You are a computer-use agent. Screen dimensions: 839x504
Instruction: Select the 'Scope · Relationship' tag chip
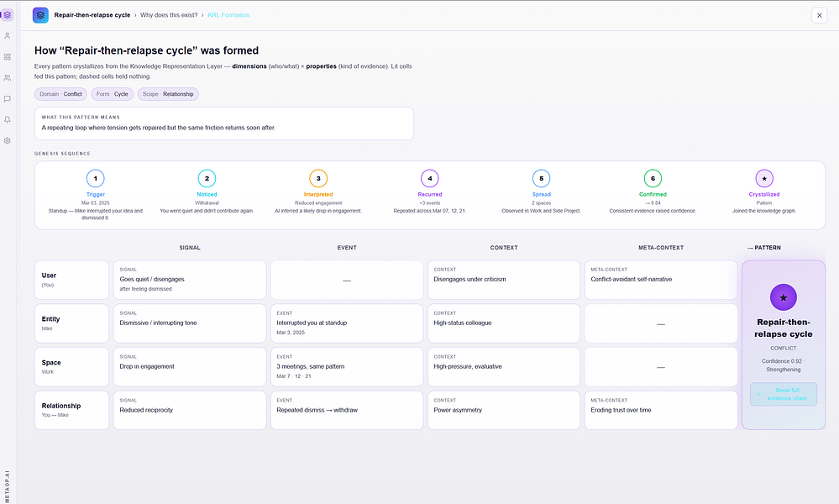[x=168, y=94]
